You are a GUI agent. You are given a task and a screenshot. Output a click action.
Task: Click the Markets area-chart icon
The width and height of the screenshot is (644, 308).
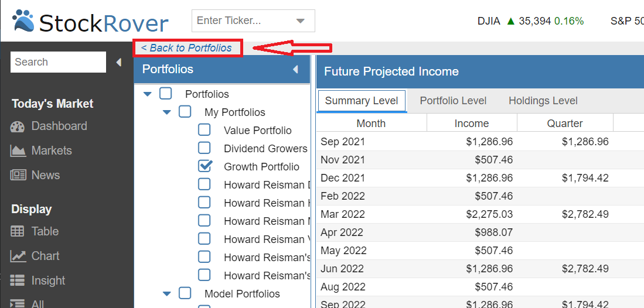click(x=18, y=150)
